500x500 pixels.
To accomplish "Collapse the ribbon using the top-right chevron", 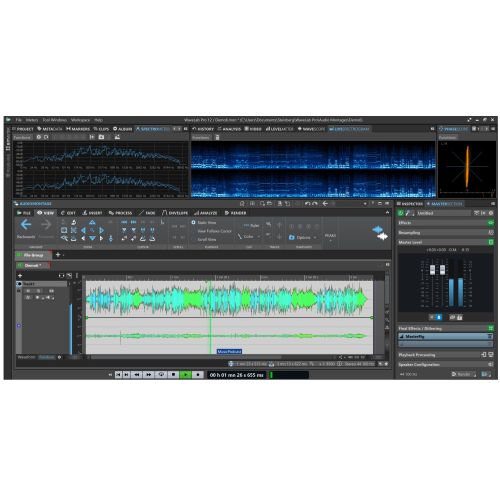I will tap(387, 212).
